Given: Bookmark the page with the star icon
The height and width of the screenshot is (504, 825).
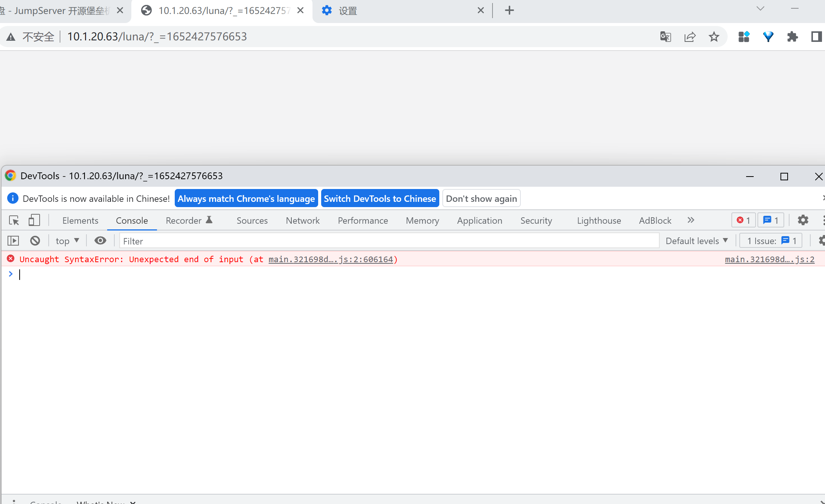Looking at the screenshot, I should [714, 37].
